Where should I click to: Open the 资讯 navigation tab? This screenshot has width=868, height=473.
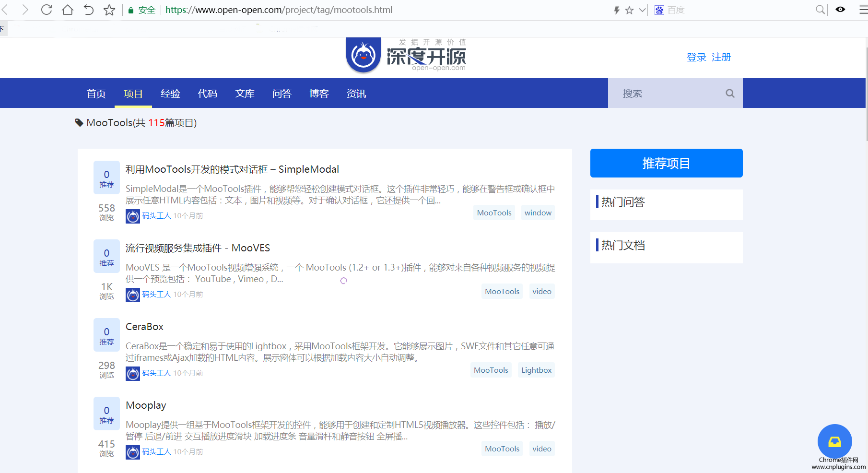pyautogui.click(x=356, y=94)
